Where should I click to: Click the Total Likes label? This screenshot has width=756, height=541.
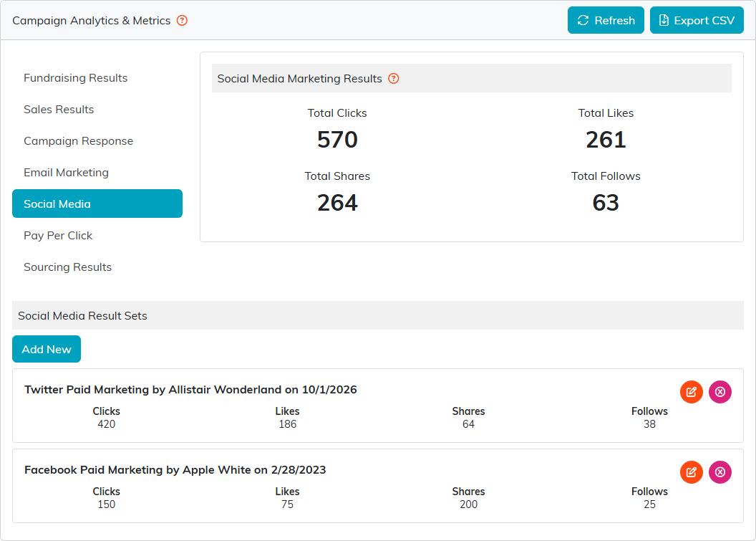click(606, 113)
